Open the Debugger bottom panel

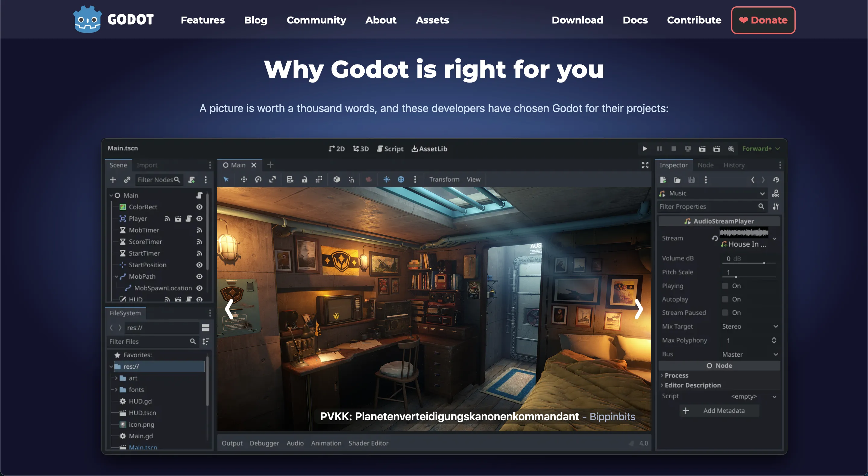point(264,443)
